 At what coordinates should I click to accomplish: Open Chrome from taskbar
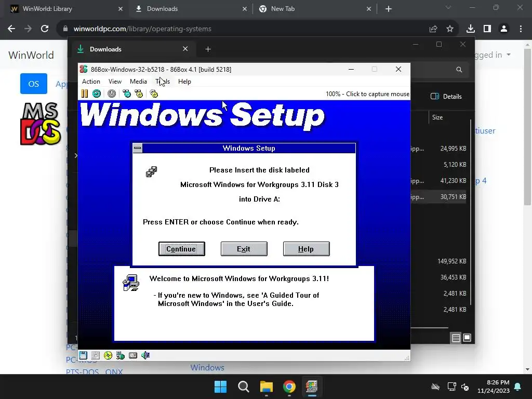(x=289, y=387)
